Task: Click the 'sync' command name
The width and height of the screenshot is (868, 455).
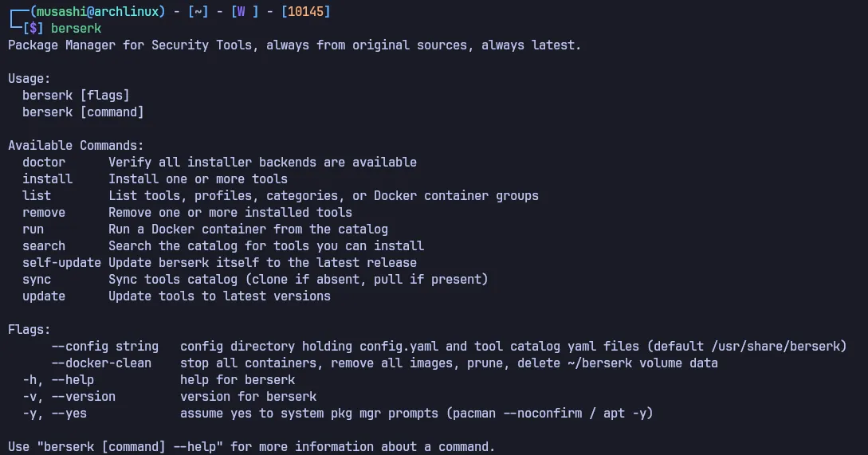Action: (x=37, y=280)
